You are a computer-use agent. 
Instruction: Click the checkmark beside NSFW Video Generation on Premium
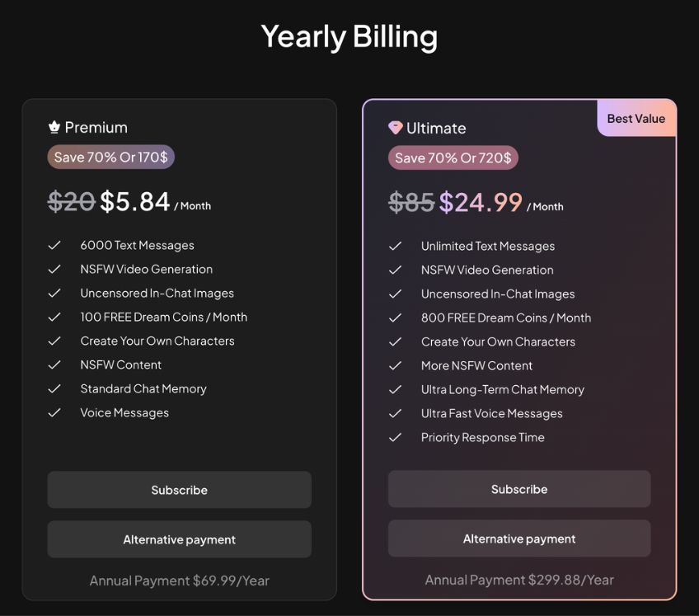pos(54,269)
